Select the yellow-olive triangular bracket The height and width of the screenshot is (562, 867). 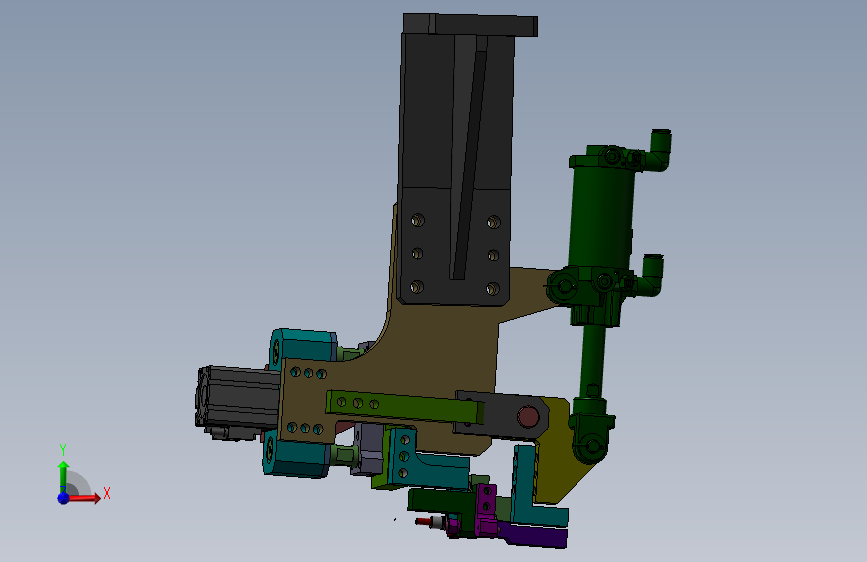[x=558, y=459]
